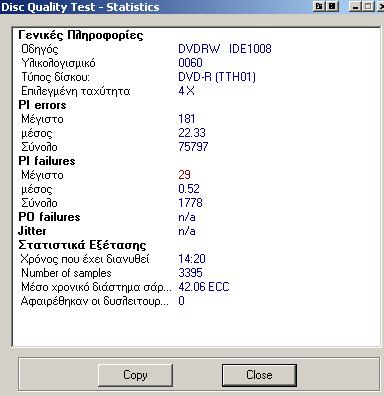Click the 'Επιλεγμένη ταχύτητα' label

(x=76, y=91)
